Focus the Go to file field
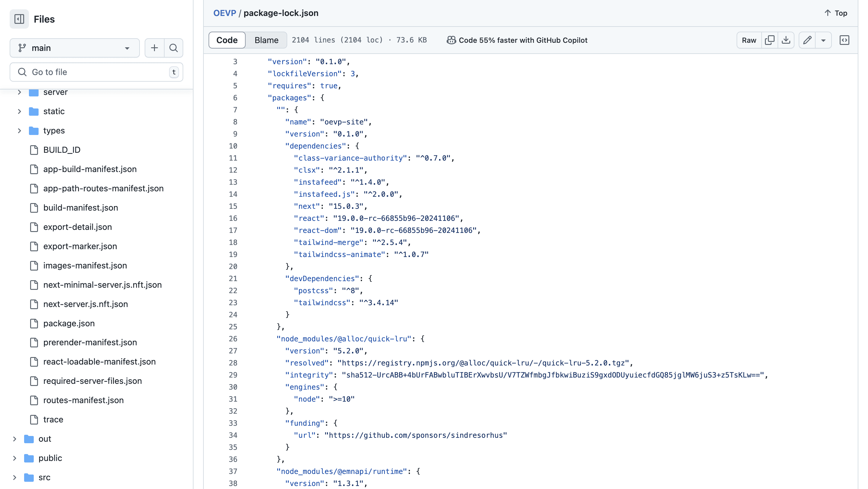Screen dimensions: 868x489 tap(96, 72)
